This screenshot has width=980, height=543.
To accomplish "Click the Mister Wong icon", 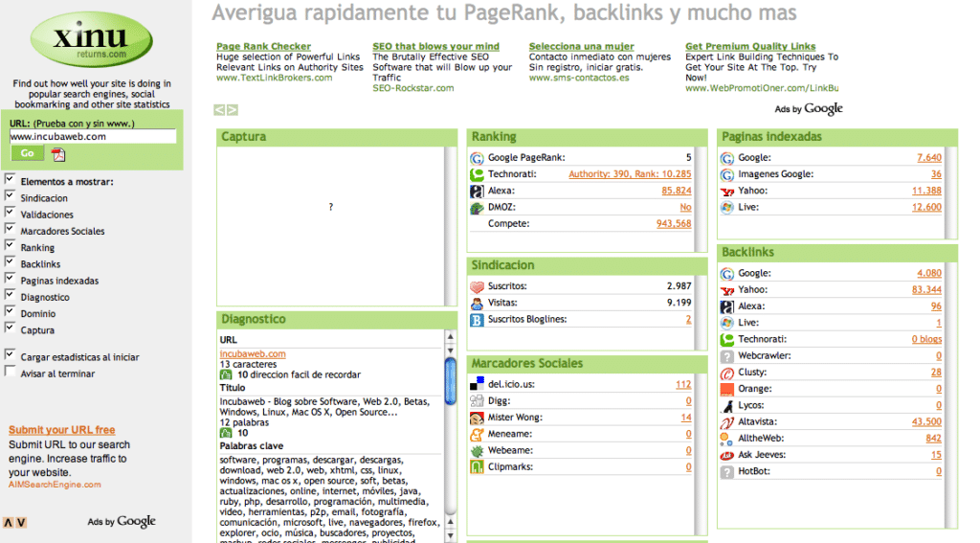I will pos(477,418).
